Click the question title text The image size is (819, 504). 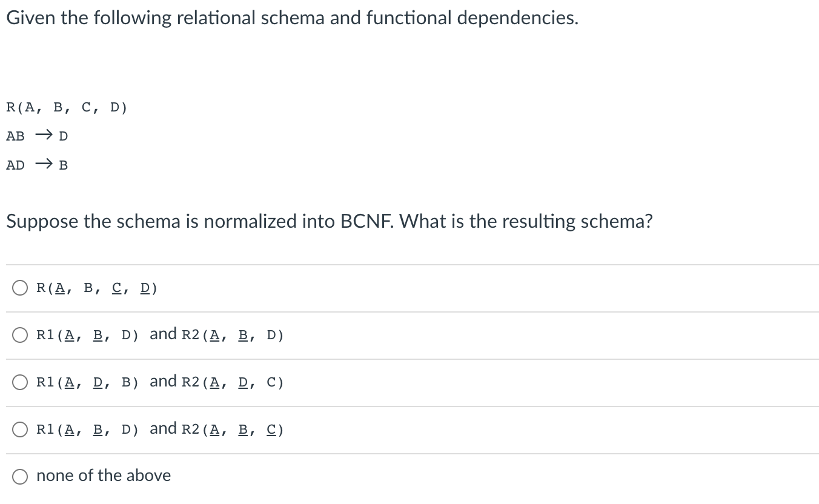(x=291, y=18)
